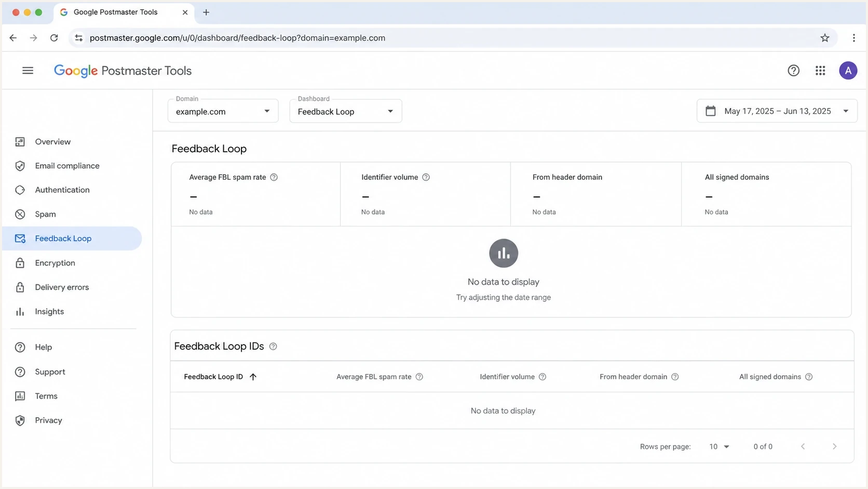Viewport: 868px width, 489px height.
Task: Go back in browser history
Action: click(x=13, y=38)
